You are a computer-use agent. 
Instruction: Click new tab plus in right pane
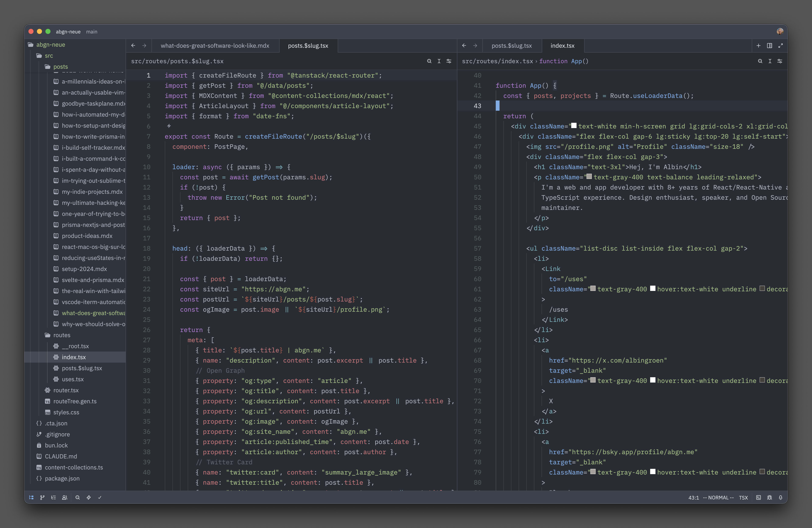[x=758, y=45]
